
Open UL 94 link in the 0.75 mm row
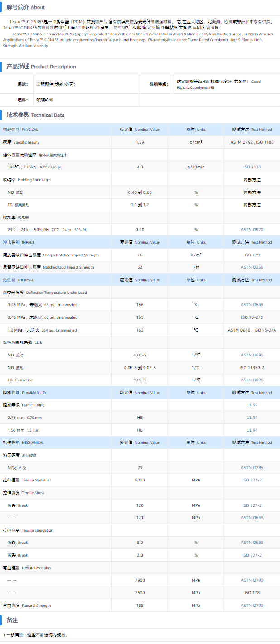coord(252,418)
